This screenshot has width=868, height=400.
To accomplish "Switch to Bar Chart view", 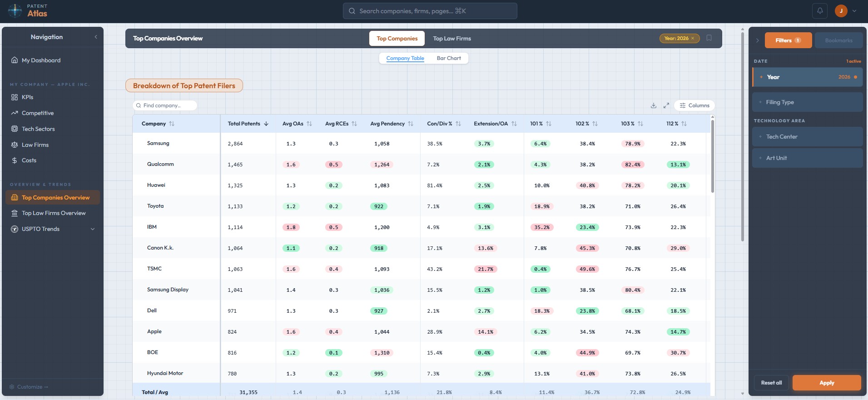I will [449, 58].
